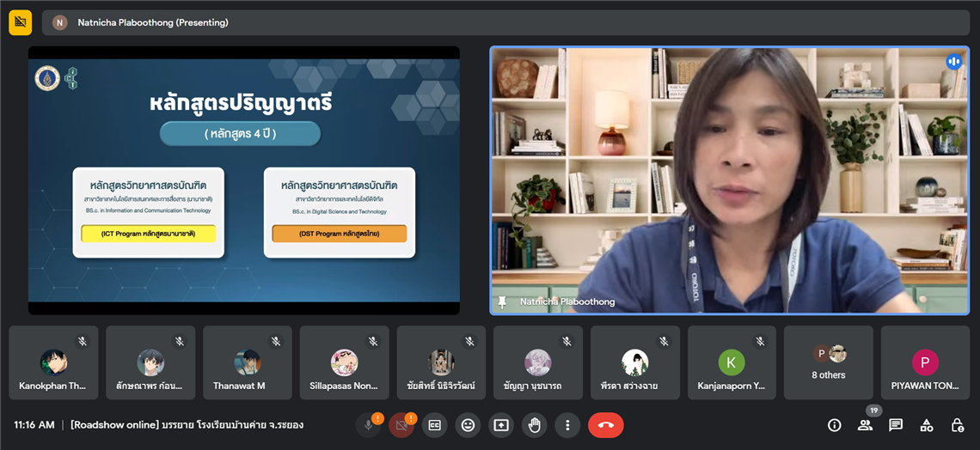Expand the "8 others" participant tile
Screen dimensions: 980x450
828,362
